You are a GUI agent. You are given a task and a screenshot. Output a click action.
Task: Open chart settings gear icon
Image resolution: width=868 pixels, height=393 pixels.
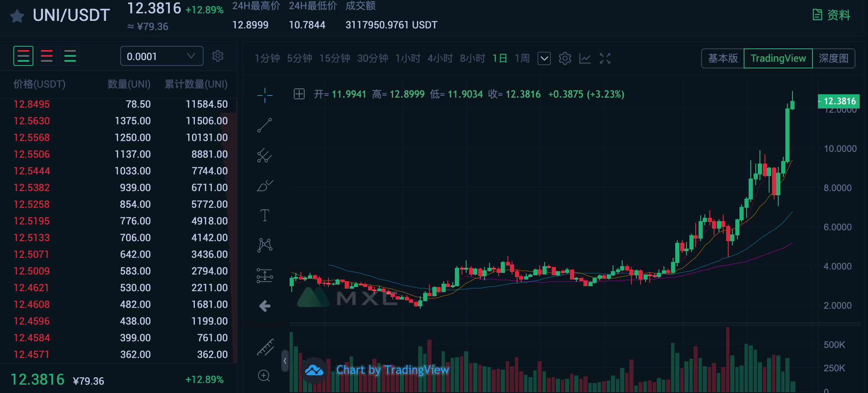(565, 58)
